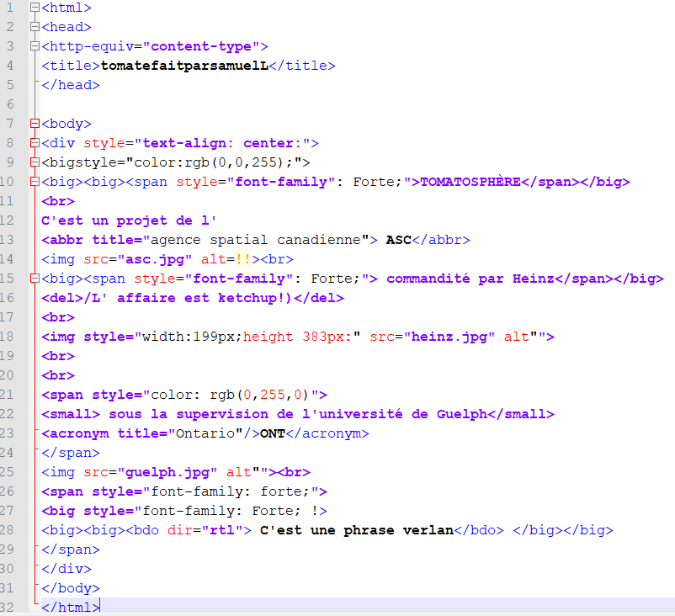
Task: Click the closing </small> tag
Action: [521, 414]
